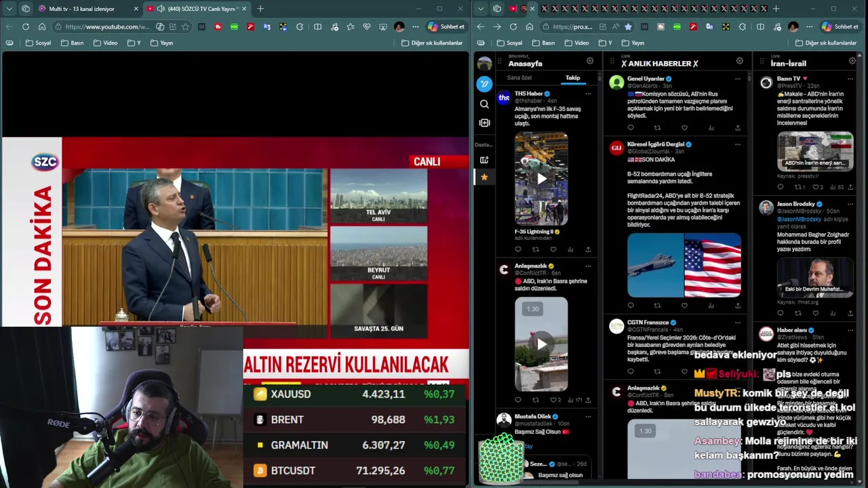Expand tab actions menu in right browser
Viewport: 868px width, 488px height.
[481, 9]
